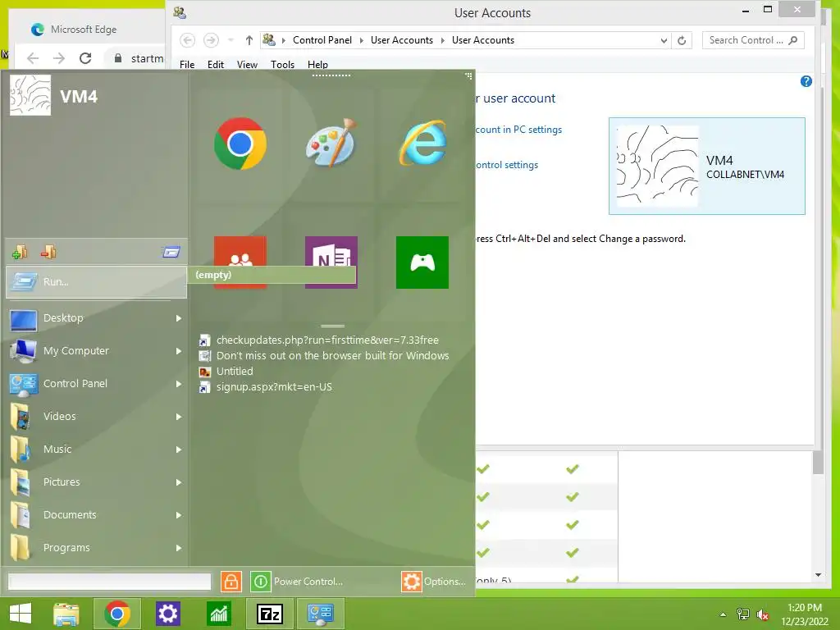Click the taskbar clock showing 1:20 PM
This screenshot has height=630, width=840.
[x=805, y=614]
